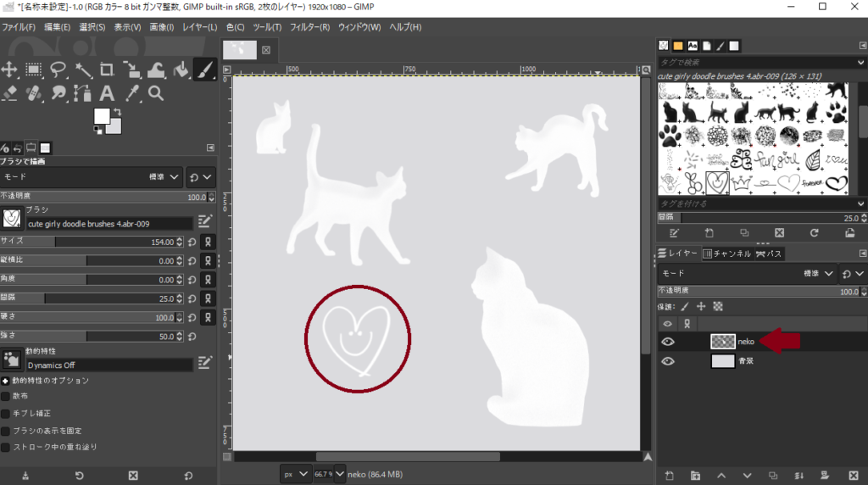Select the Text tool
Viewport: 868px width, 485px height.
[107, 93]
